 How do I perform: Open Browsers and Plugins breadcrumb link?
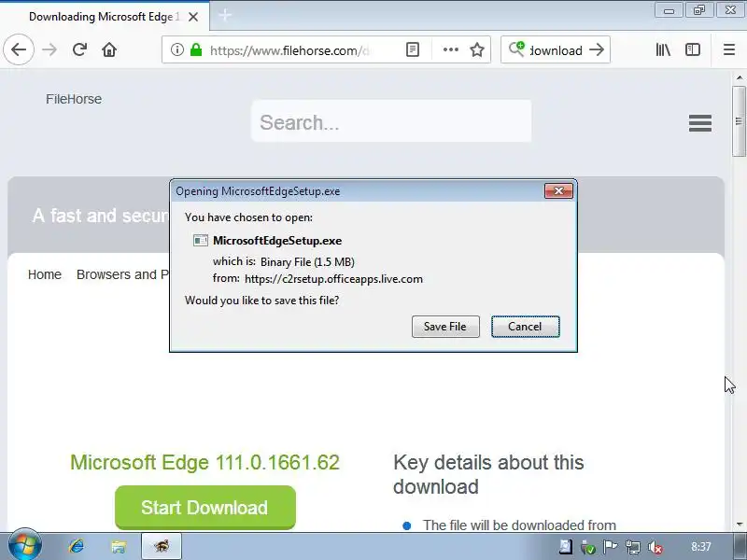coord(122,274)
